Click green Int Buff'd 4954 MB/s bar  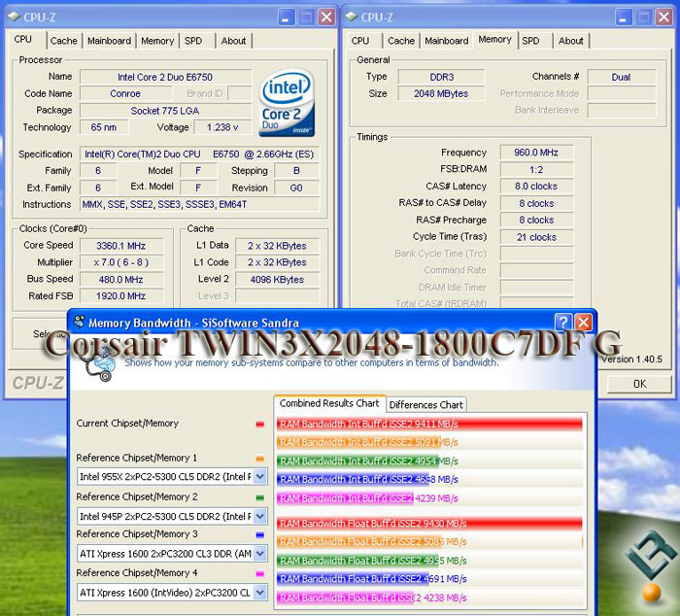[357, 461]
